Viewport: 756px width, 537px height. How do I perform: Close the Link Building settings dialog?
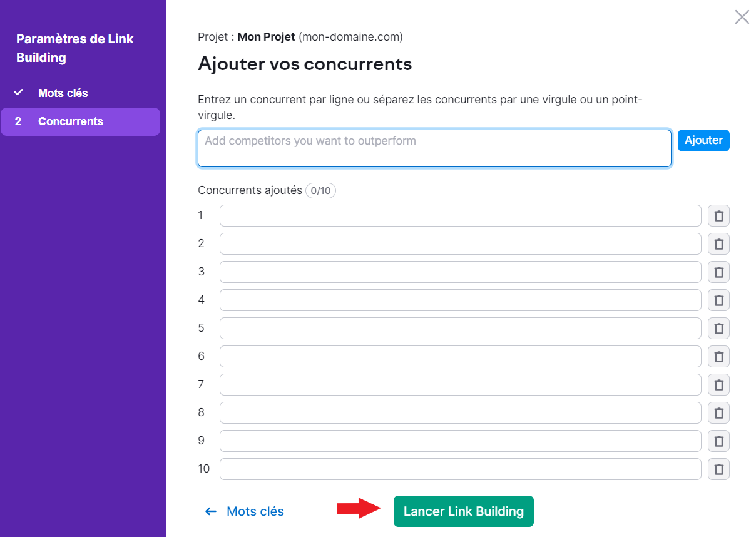tap(742, 17)
